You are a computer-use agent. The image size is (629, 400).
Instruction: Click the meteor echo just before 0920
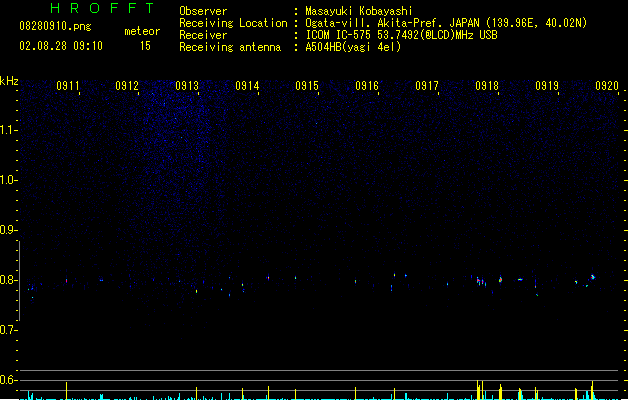592,277
